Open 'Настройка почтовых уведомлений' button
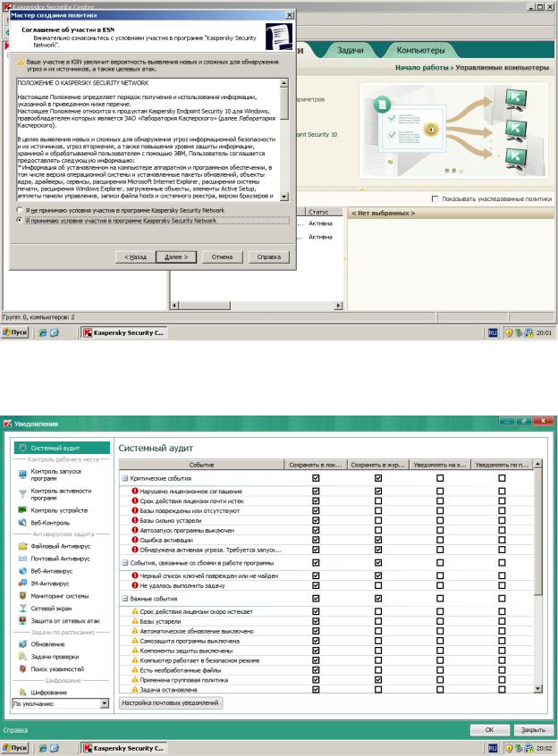The image size is (558, 756). (171, 703)
